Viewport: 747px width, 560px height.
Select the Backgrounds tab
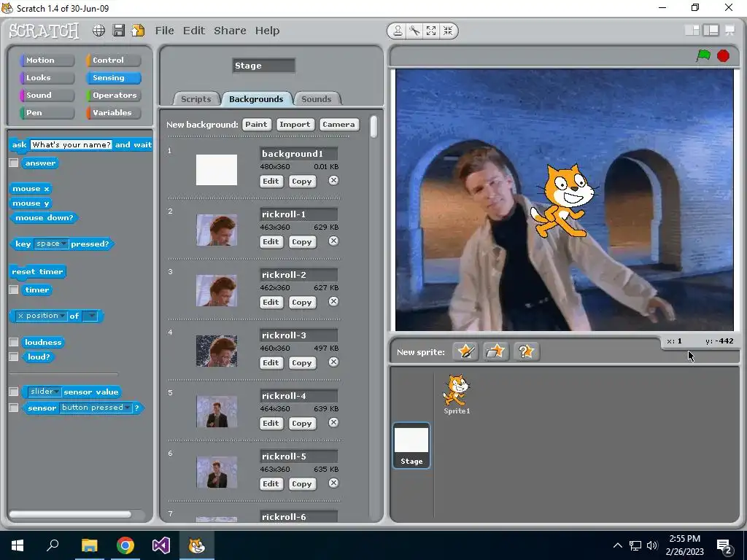256,99
